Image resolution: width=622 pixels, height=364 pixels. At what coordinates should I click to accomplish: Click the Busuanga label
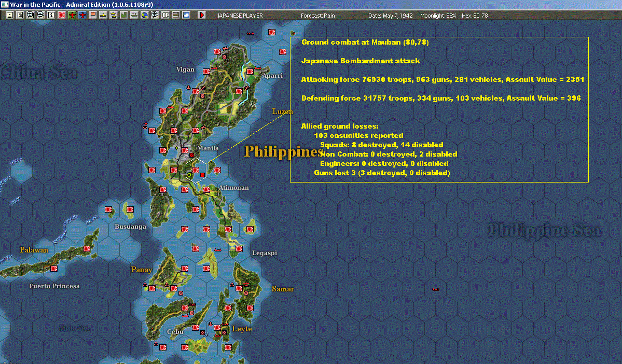(x=130, y=227)
